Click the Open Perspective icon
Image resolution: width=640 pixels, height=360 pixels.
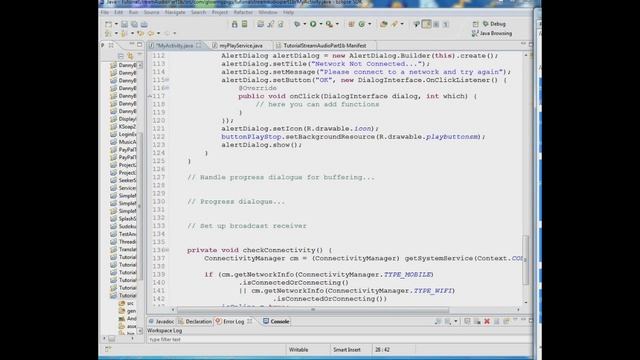475,24
